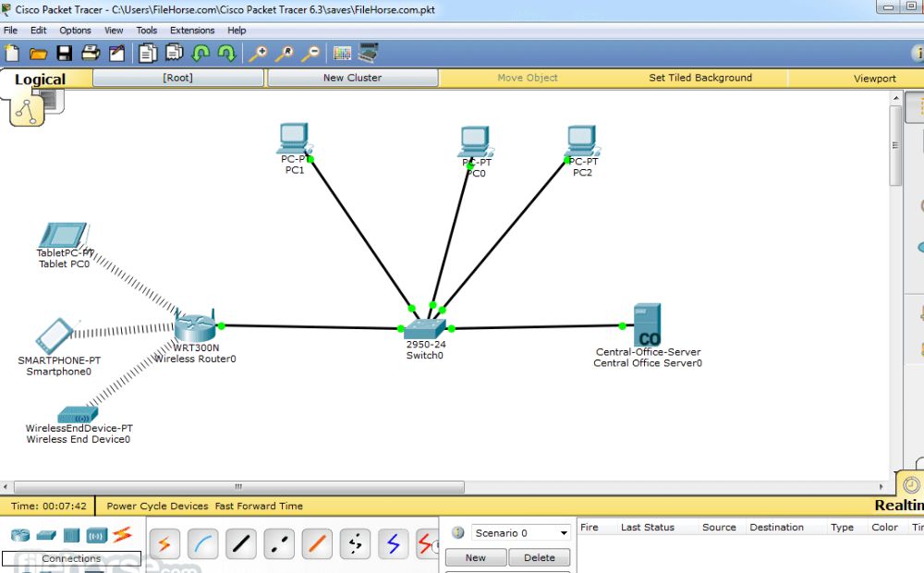
Task: Click Fast Forward Time
Action: [x=259, y=506]
